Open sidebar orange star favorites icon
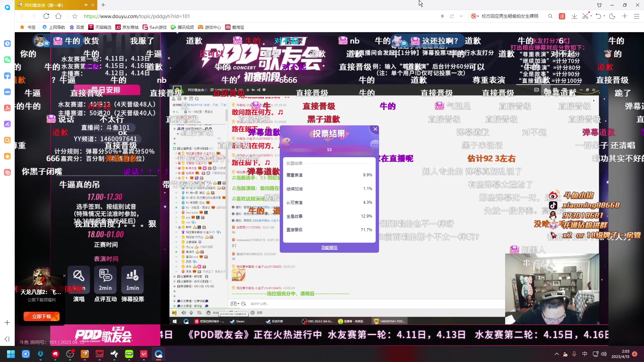This screenshot has height=362, width=644. coord(7,156)
